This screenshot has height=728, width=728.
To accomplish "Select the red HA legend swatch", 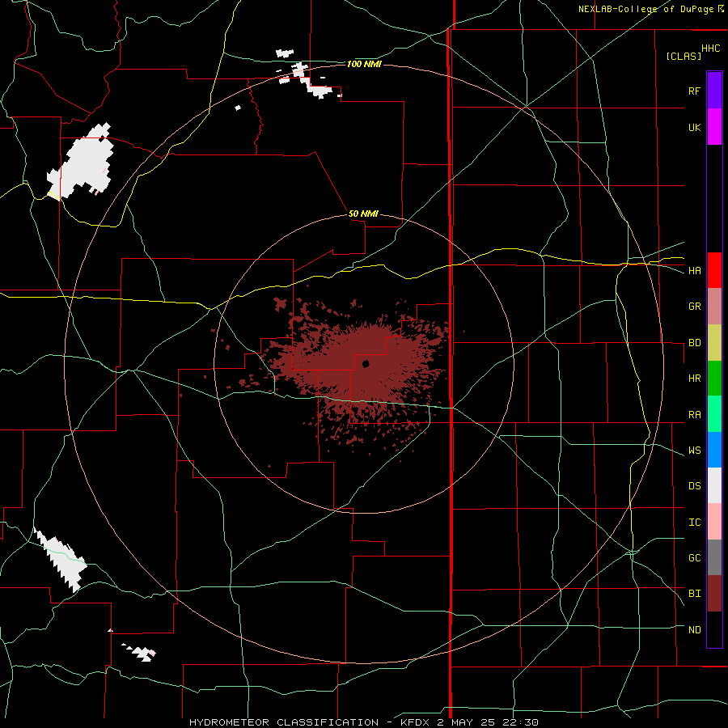I will point(714,270).
